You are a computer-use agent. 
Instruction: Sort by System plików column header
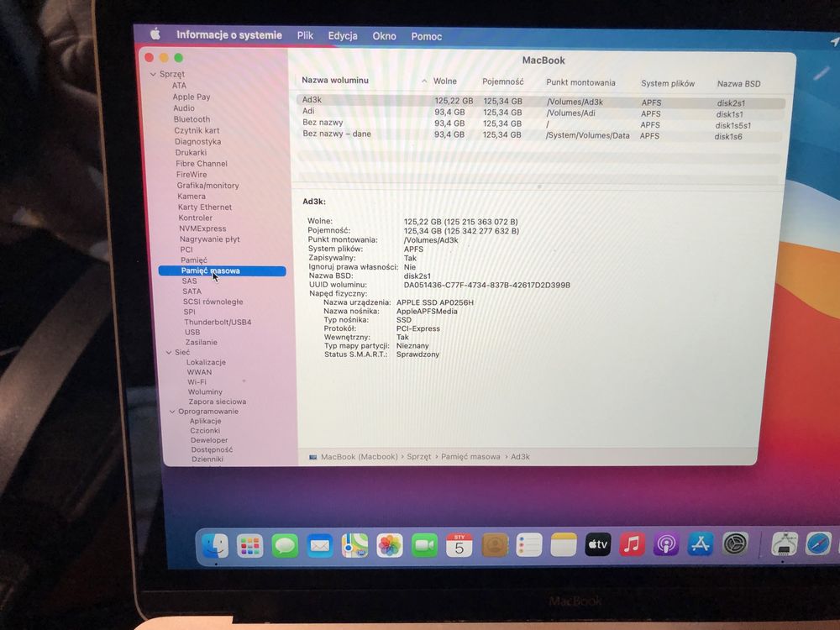coord(668,83)
